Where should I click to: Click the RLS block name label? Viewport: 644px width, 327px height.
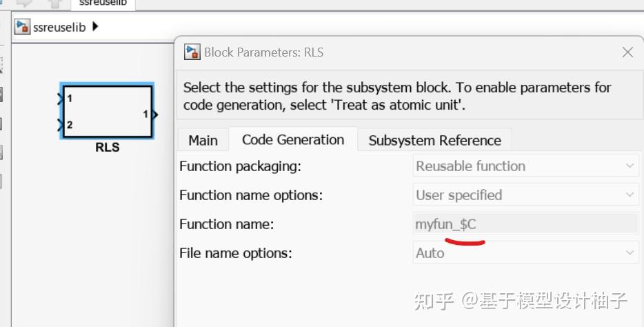point(107,147)
